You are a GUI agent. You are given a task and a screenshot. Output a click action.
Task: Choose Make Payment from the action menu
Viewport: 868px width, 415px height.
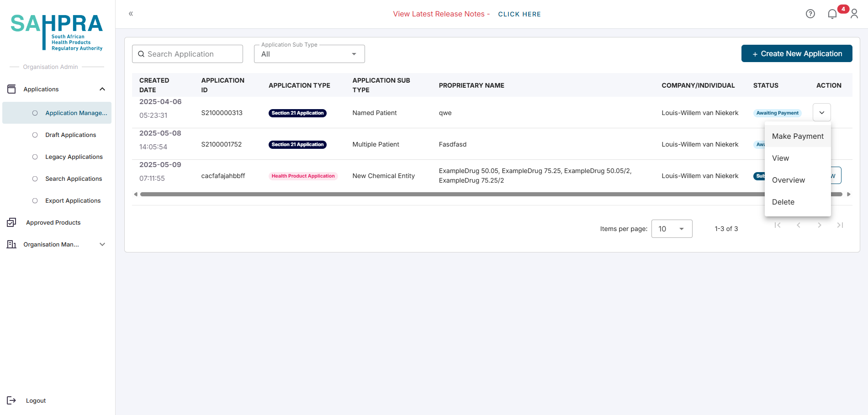click(798, 136)
